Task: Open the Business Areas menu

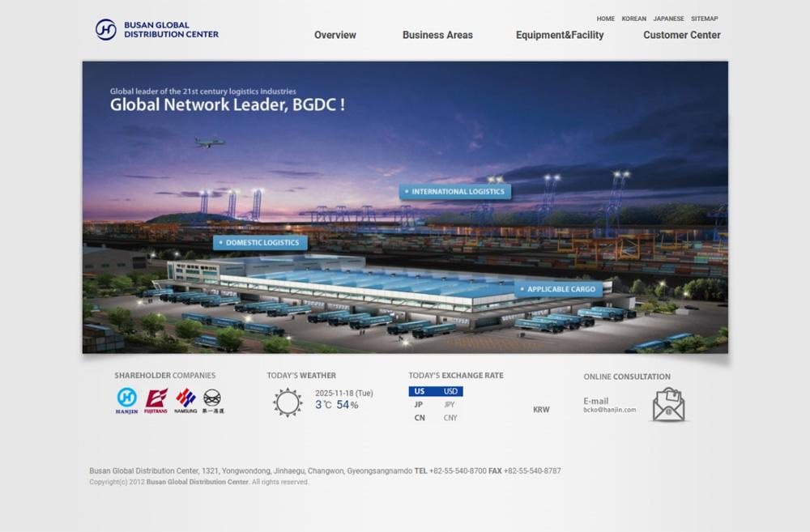Action: [437, 35]
